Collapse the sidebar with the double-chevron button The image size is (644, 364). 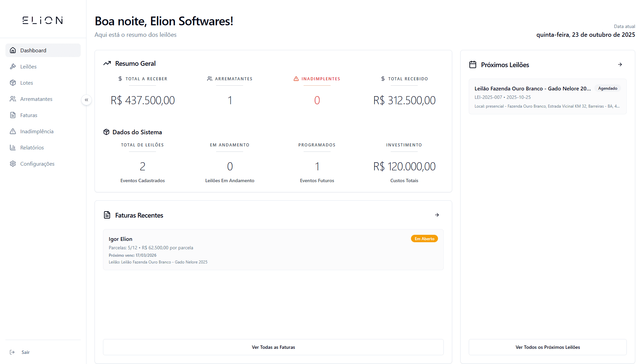tap(86, 100)
